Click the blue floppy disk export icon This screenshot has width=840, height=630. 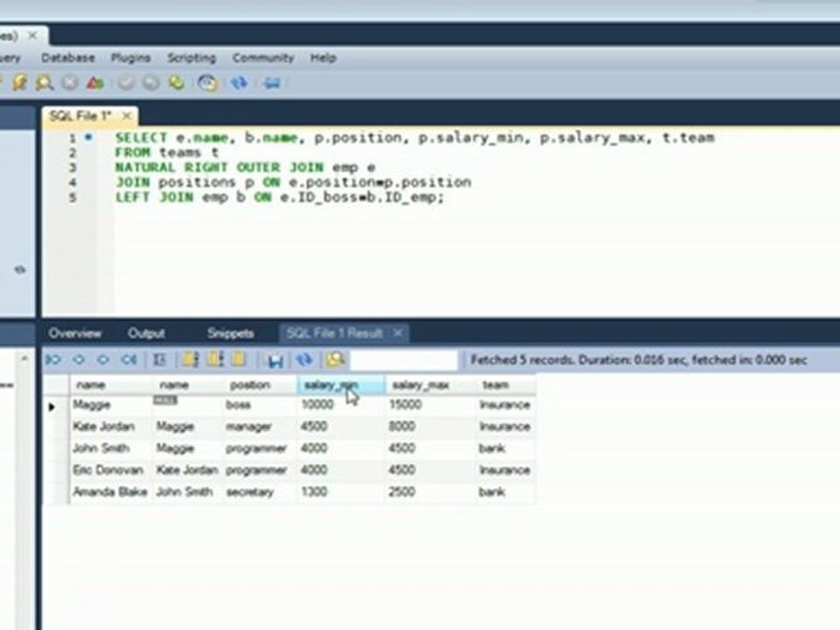click(276, 360)
